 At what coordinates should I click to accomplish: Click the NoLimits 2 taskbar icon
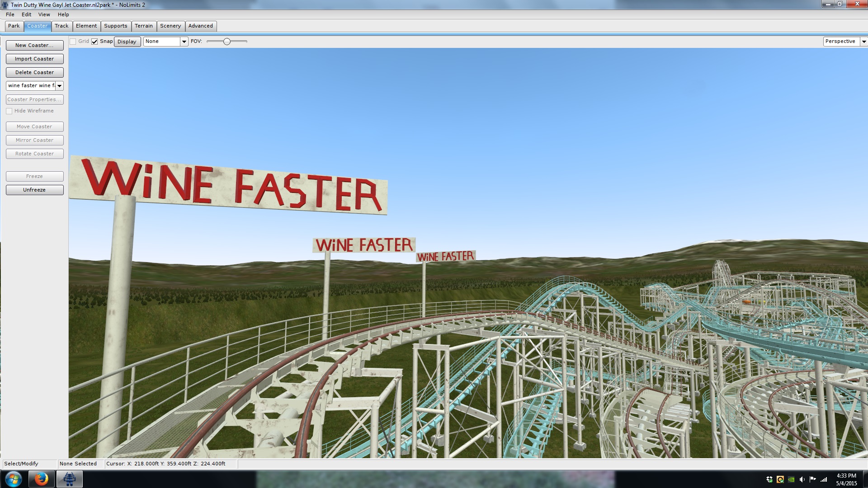point(69,479)
